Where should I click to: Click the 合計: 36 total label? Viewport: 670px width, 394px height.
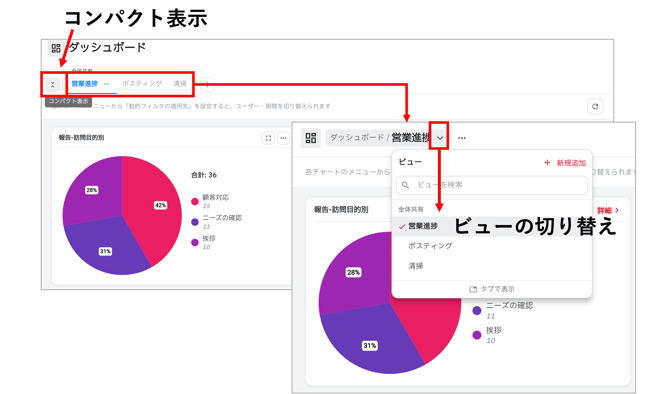point(204,175)
